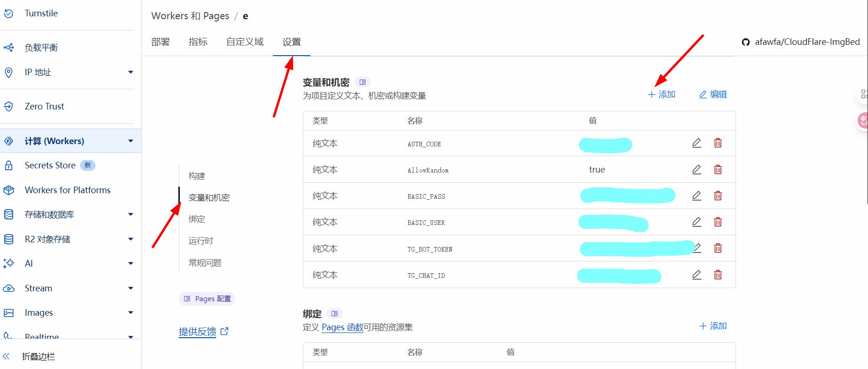Switch to the 部署 tab
This screenshot has width=868, height=369.
(161, 42)
